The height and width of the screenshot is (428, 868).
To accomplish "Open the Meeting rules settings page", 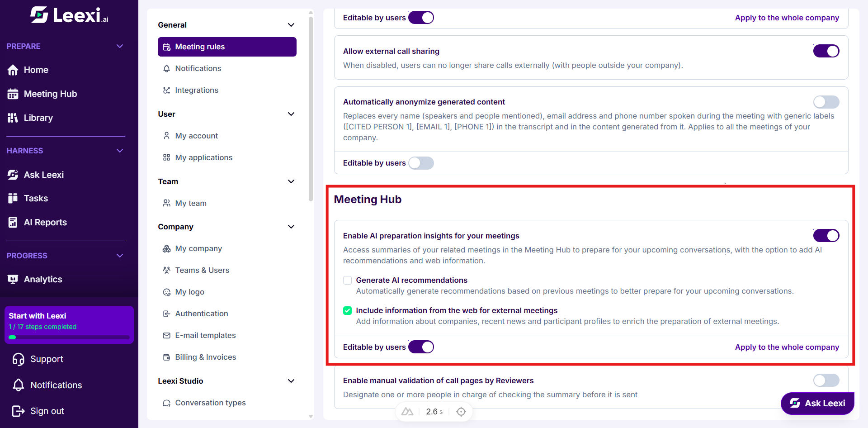I will pos(227,47).
